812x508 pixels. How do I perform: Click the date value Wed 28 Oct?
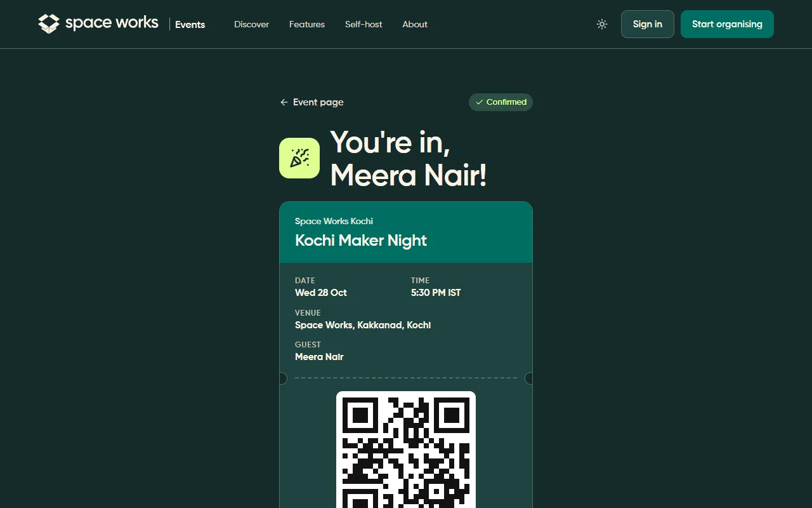coord(321,293)
